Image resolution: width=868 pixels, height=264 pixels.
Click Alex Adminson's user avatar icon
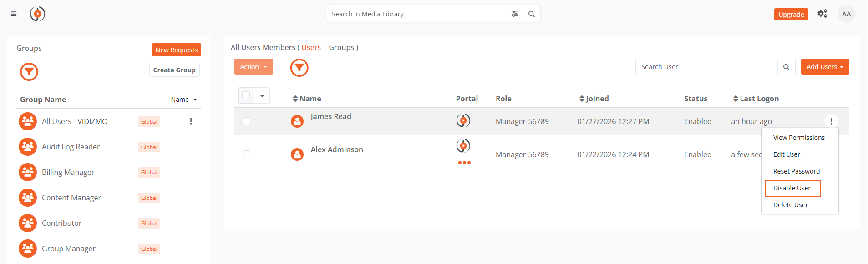coord(297,154)
